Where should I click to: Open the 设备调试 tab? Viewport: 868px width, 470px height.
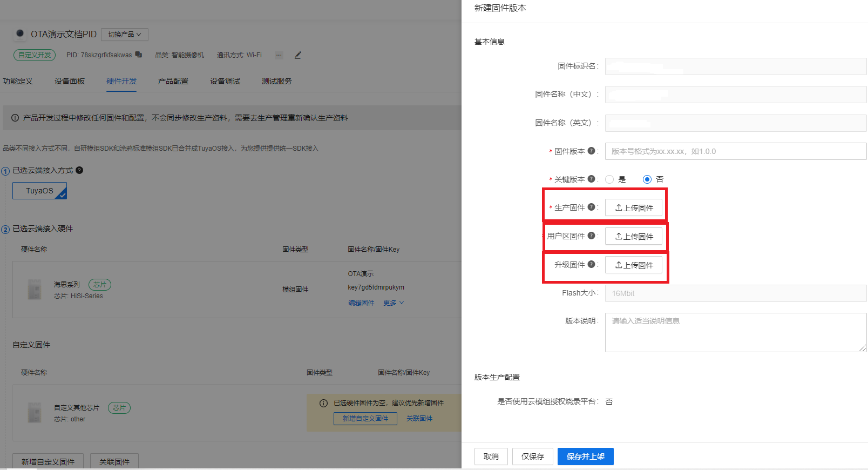coord(225,81)
